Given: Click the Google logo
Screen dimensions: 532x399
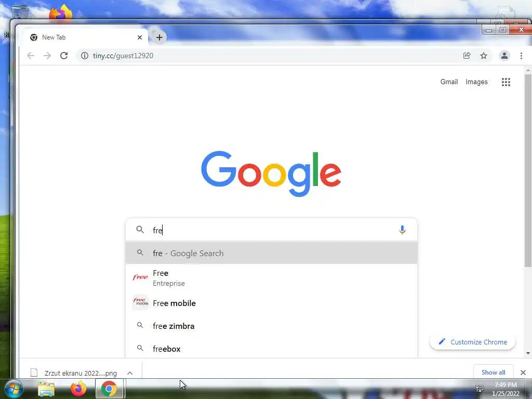Looking at the screenshot, I should click(271, 174).
